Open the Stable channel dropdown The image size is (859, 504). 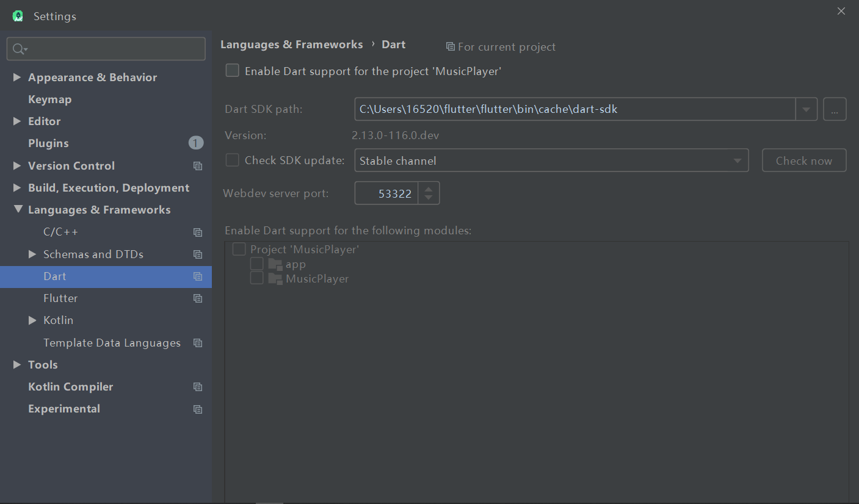551,160
